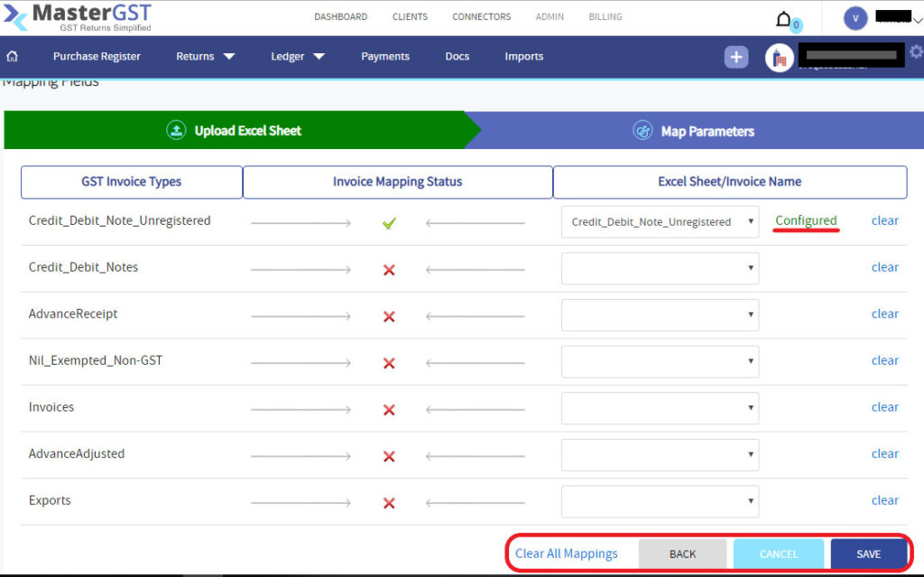Click the Upload Excel Sheet step icon
The height and width of the screenshot is (577, 924).
(176, 130)
